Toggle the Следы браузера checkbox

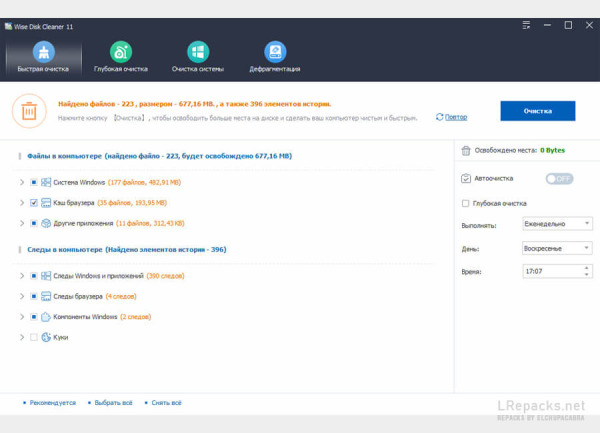click(34, 296)
